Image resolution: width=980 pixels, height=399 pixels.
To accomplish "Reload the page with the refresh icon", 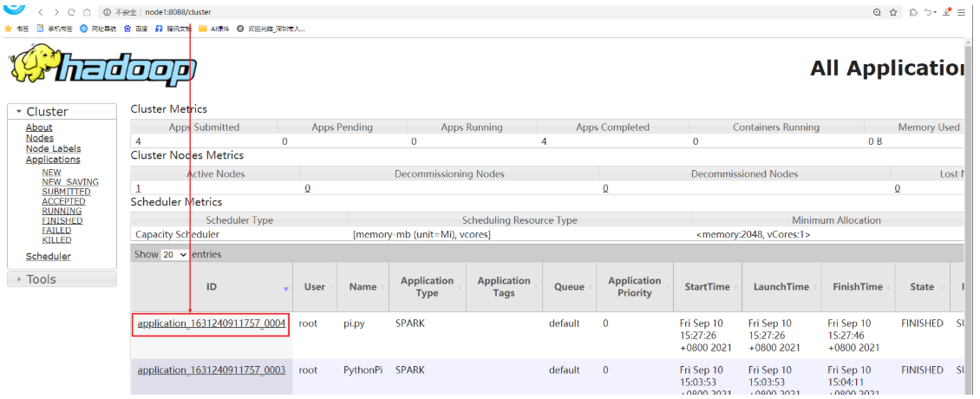I will (71, 12).
